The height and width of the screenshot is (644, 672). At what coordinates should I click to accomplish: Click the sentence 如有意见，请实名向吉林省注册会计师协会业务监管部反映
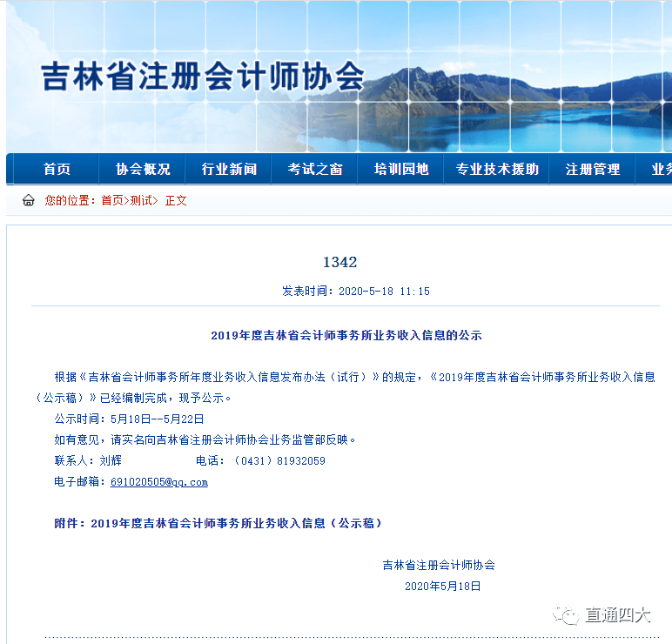(x=205, y=439)
